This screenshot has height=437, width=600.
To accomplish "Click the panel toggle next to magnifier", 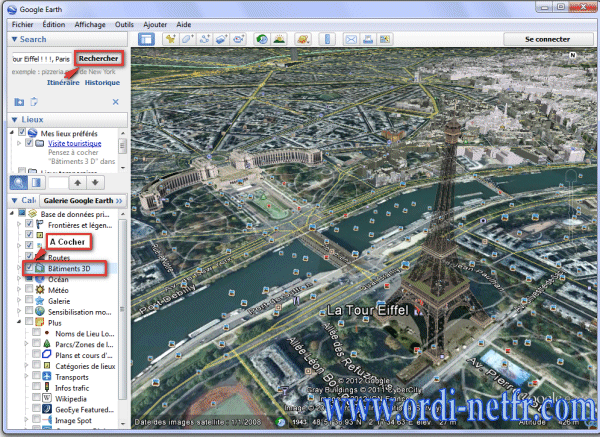I will (37, 183).
